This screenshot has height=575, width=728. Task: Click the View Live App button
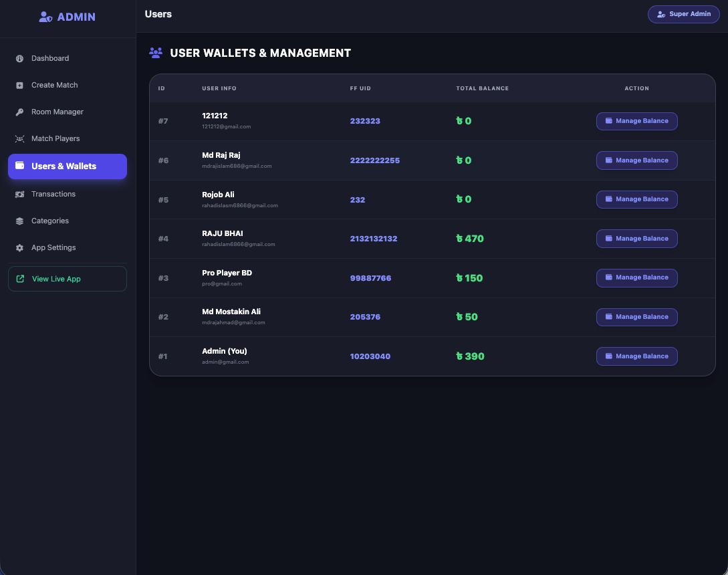(x=68, y=279)
